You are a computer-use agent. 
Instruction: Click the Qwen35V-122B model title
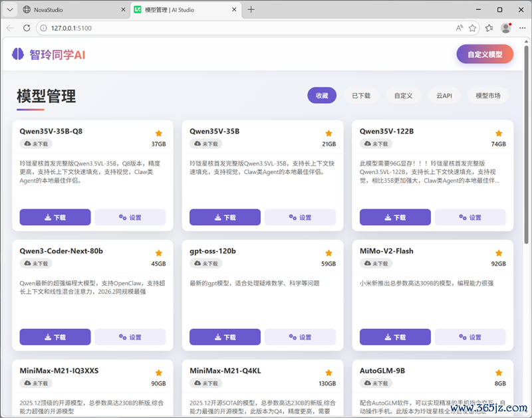coord(386,131)
